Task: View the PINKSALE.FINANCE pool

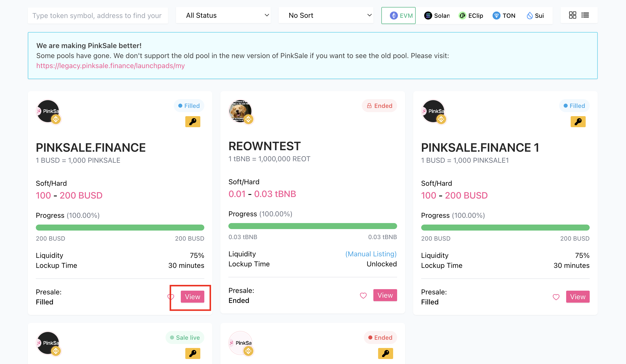Action: coord(193,297)
